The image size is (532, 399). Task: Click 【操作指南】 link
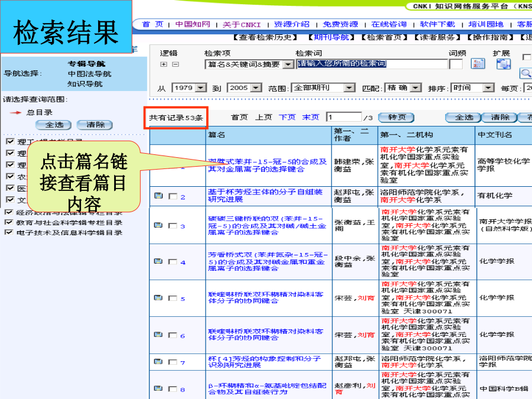point(490,37)
